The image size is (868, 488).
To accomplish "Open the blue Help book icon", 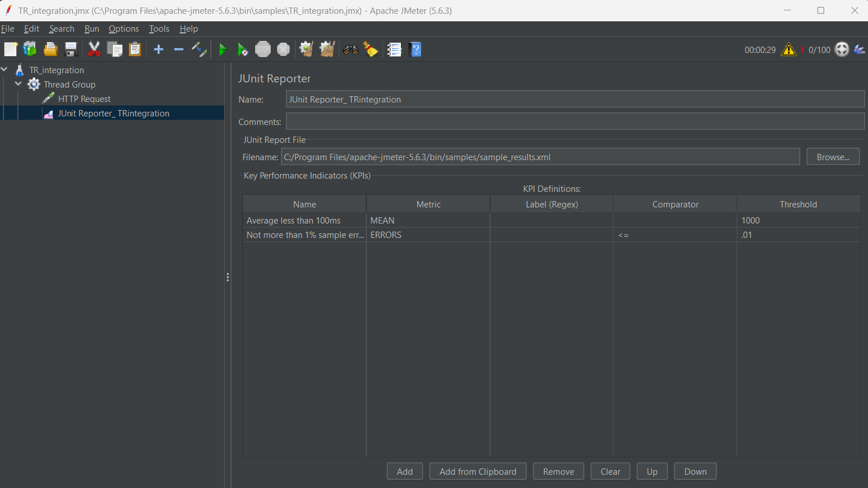I will 415,50.
